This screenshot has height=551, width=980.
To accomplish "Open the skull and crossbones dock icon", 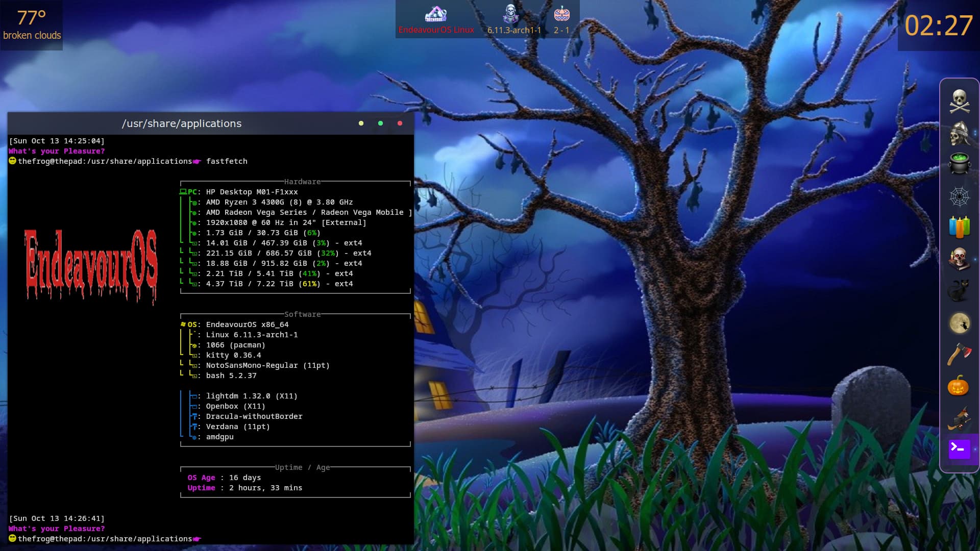I will click(959, 101).
